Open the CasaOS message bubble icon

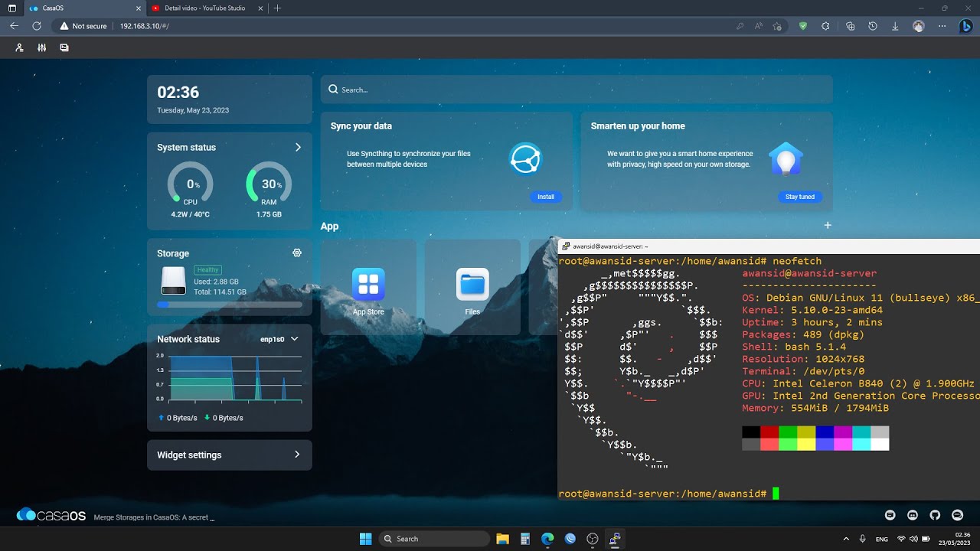(x=958, y=515)
